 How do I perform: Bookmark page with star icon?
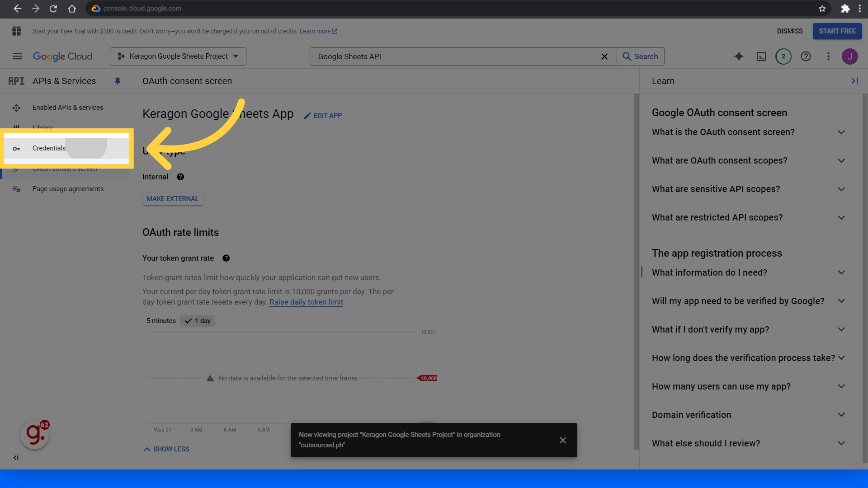coord(822,9)
